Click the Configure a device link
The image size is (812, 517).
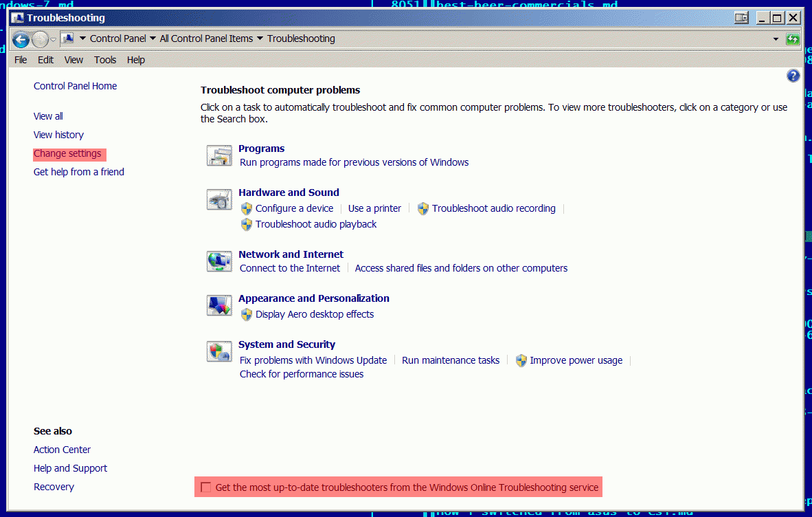click(294, 209)
